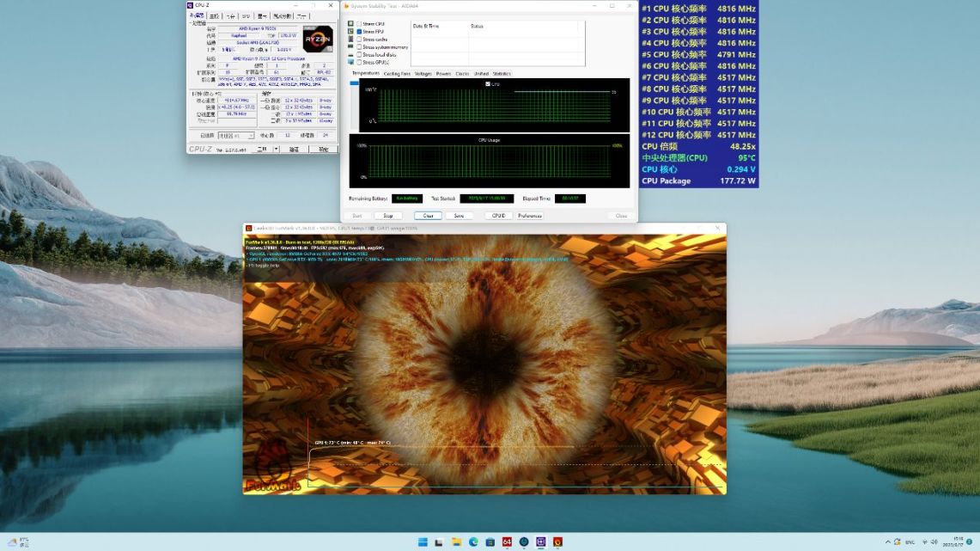Switch to CPU-Z via its purple taskbar icon

540,542
